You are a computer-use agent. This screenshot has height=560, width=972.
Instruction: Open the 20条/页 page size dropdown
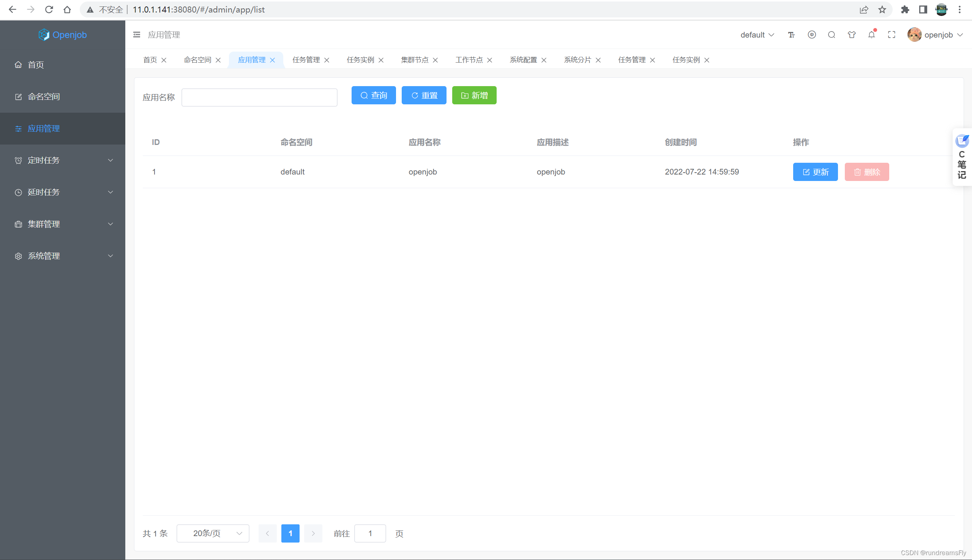[x=212, y=533]
